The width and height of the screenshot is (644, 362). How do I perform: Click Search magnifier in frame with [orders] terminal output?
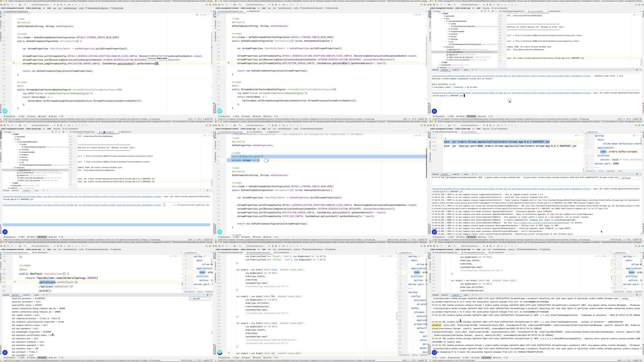(x=636, y=246)
